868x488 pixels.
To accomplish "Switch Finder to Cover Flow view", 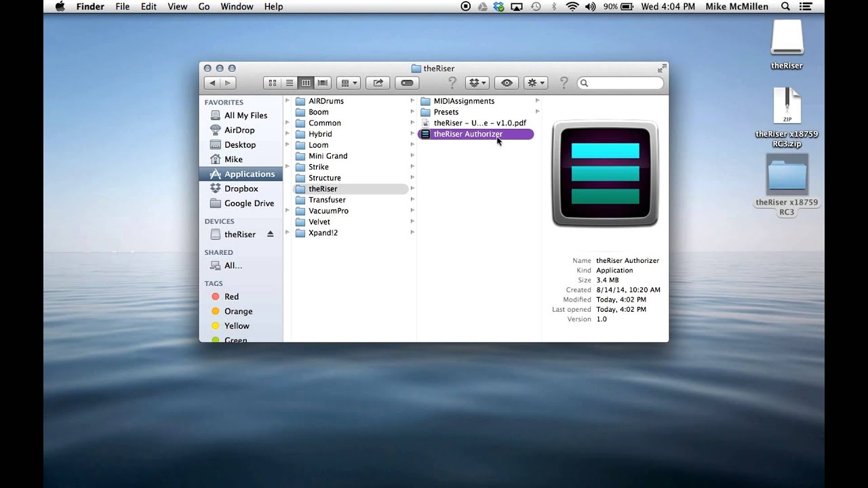I will tap(323, 83).
